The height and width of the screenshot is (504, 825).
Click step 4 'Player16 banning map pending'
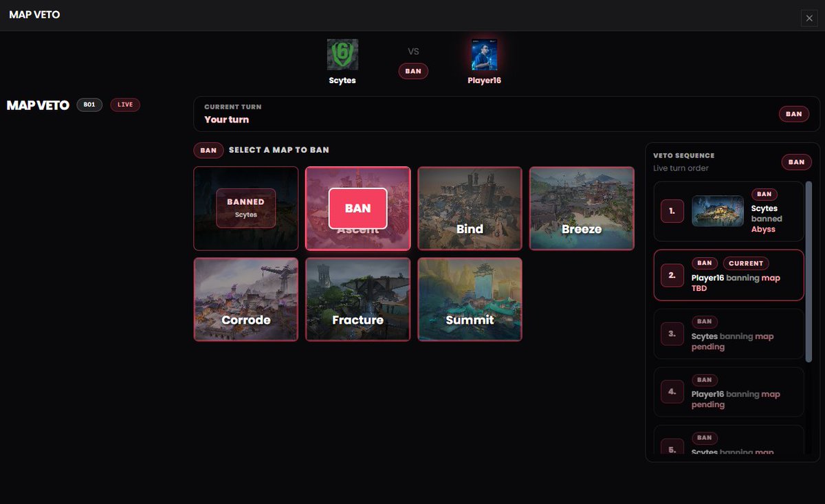pyautogui.click(x=736, y=399)
